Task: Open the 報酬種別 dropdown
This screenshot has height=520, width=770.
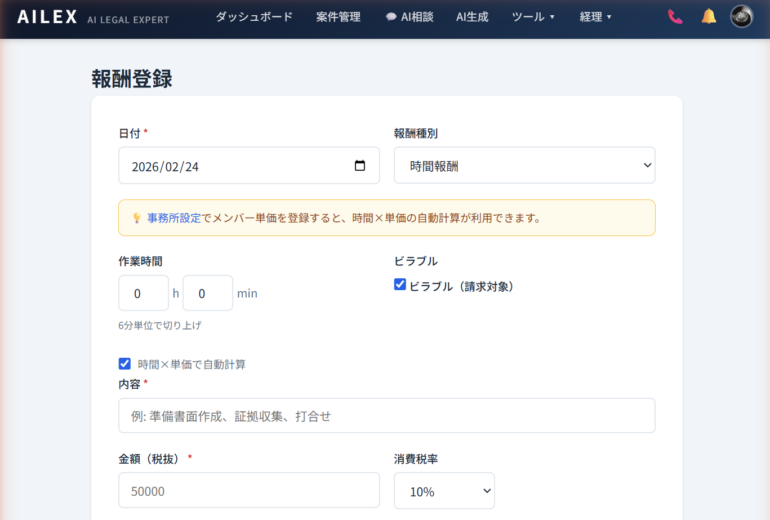Action: (524, 166)
